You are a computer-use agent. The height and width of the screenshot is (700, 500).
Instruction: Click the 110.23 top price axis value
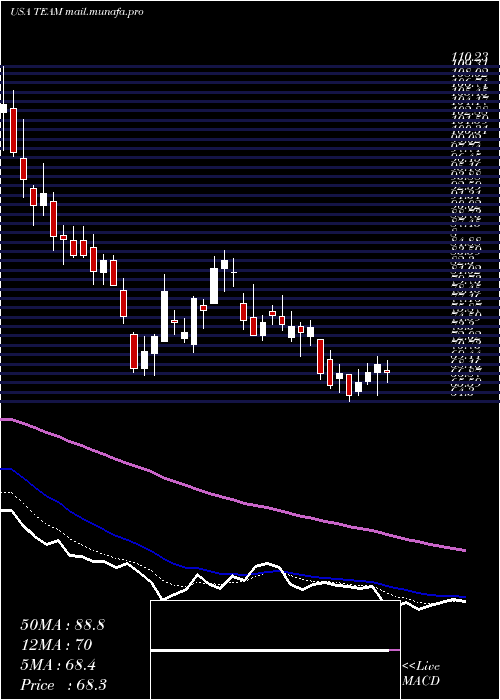click(x=469, y=58)
